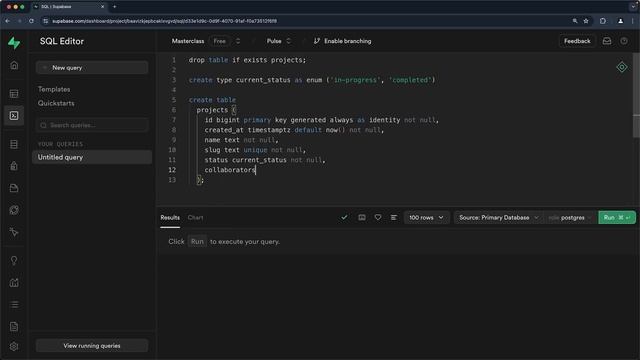Open the help icon at top right
640x360 pixels.
(624, 41)
